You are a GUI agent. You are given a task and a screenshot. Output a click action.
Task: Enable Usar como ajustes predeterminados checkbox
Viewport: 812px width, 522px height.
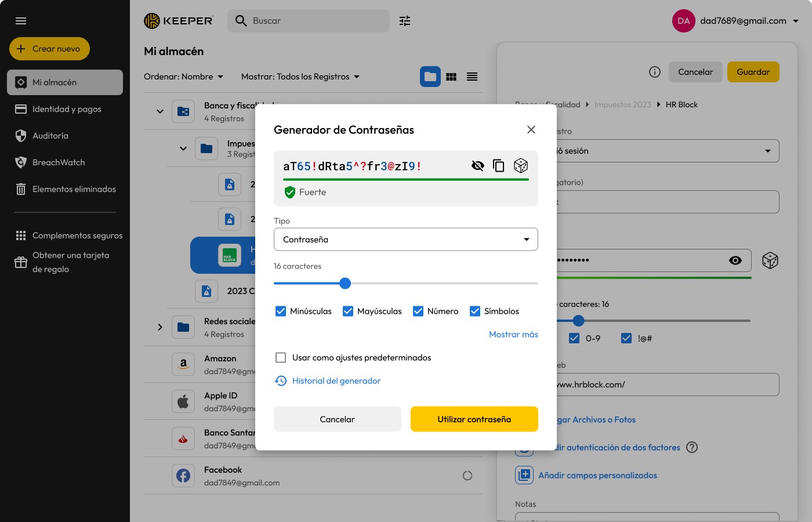click(x=281, y=357)
